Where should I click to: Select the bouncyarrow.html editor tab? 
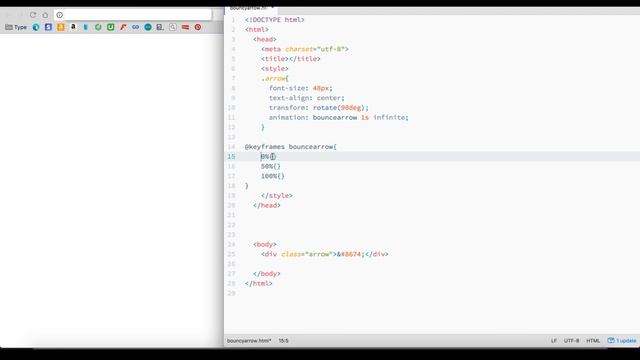click(x=251, y=9)
